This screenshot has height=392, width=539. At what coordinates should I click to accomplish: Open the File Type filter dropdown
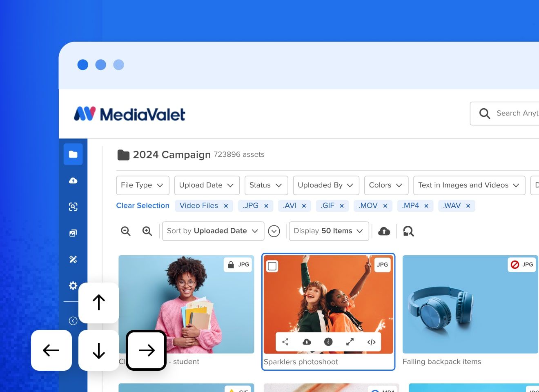click(143, 185)
